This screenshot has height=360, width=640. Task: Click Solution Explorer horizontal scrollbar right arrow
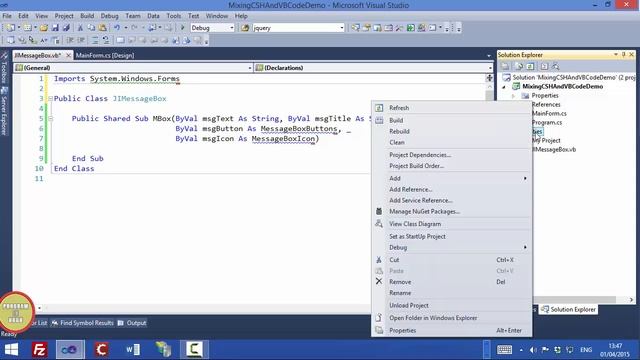(x=631, y=300)
